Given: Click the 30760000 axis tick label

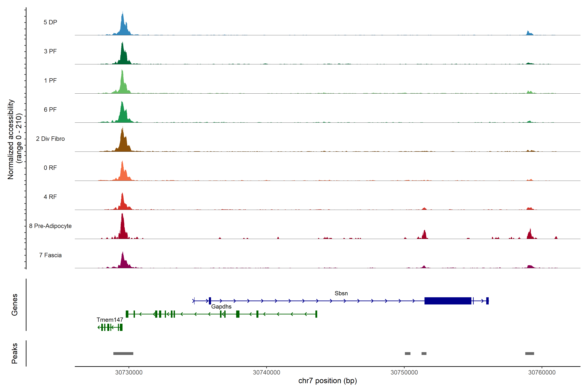Looking at the screenshot, I should tap(542, 373).
